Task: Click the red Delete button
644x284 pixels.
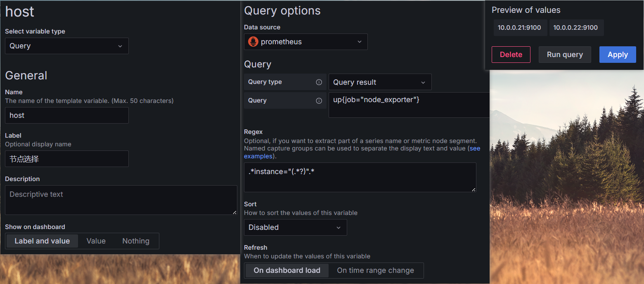Action: pyautogui.click(x=511, y=55)
